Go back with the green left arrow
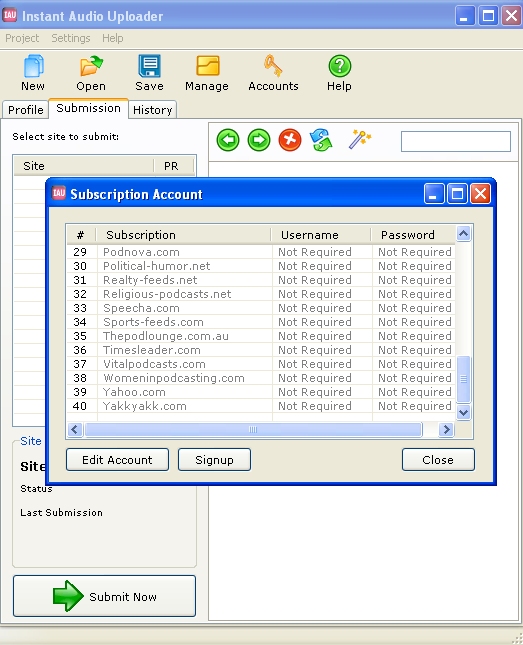 (x=228, y=140)
